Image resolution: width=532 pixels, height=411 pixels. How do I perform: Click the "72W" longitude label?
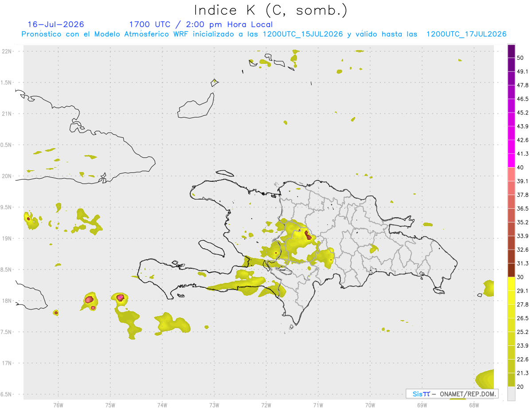(266, 405)
